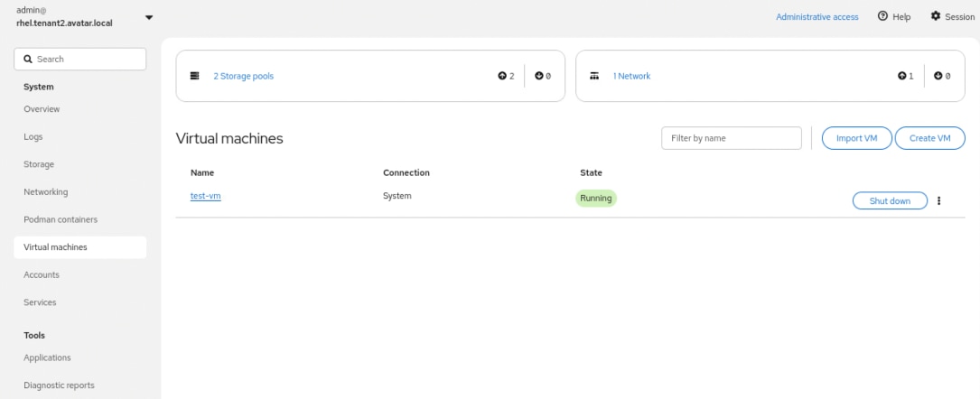Click the Import VM button

click(x=857, y=138)
